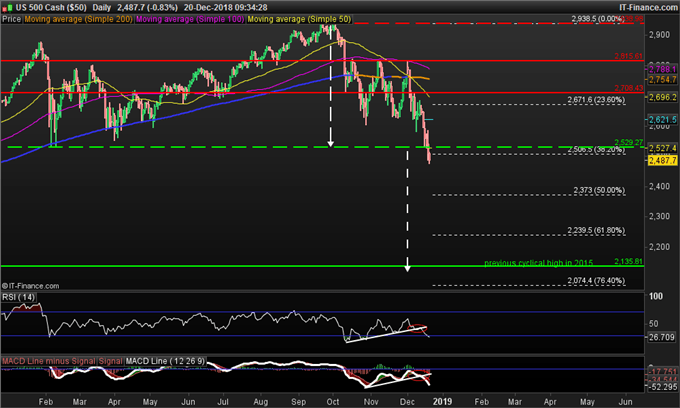The image size is (680, 408).
Task: Click the Jul label on time axis
Action: [x=223, y=401]
